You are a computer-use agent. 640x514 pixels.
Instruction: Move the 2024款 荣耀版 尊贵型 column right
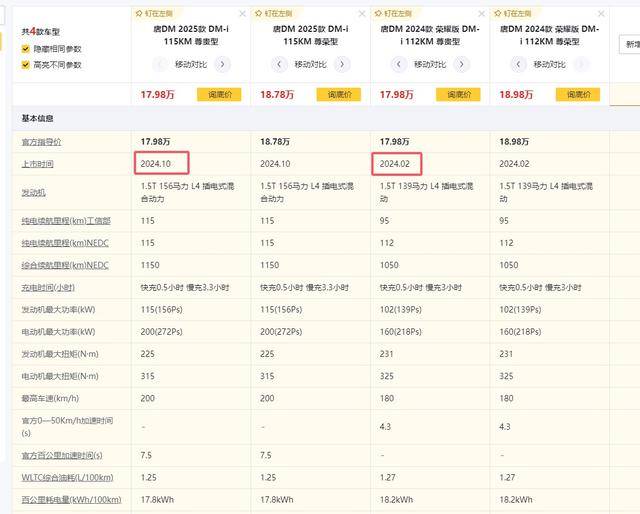[462, 64]
